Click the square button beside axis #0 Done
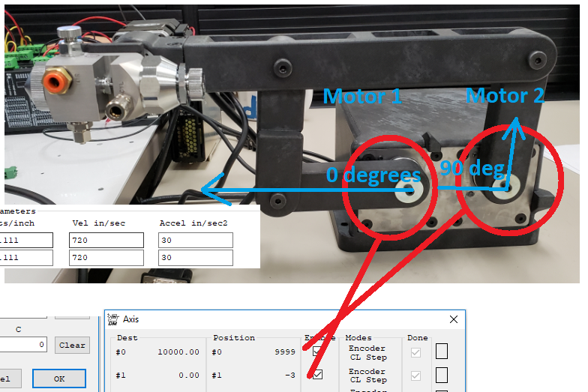Screen dimensions: 588x392 click(x=442, y=352)
